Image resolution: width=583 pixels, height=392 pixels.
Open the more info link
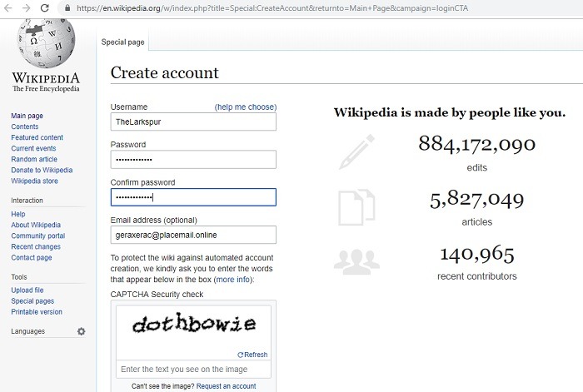tap(233, 280)
